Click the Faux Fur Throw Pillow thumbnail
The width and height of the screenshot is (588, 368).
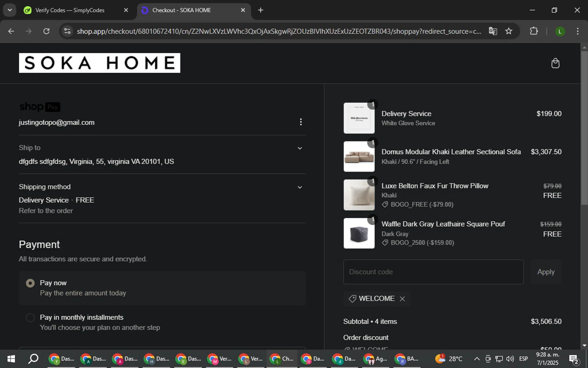point(359,195)
